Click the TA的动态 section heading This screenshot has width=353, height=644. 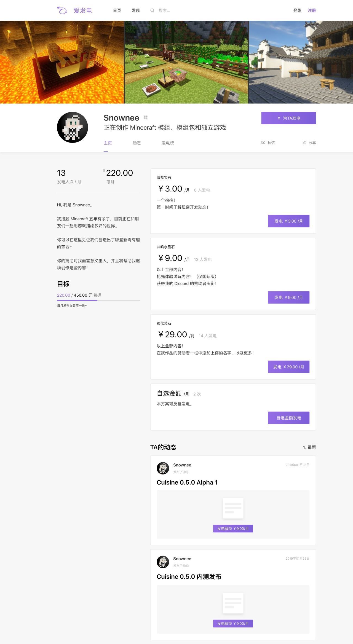point(163,447)
